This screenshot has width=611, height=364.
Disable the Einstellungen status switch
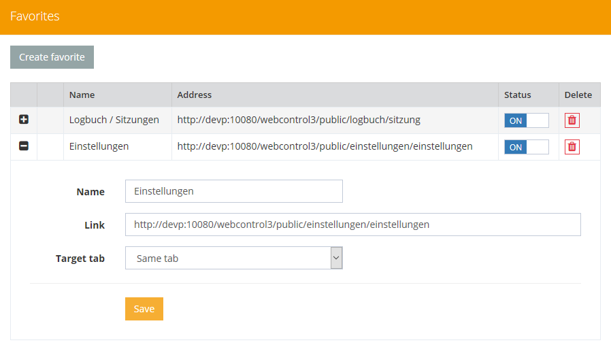click(x=526, y=147)
